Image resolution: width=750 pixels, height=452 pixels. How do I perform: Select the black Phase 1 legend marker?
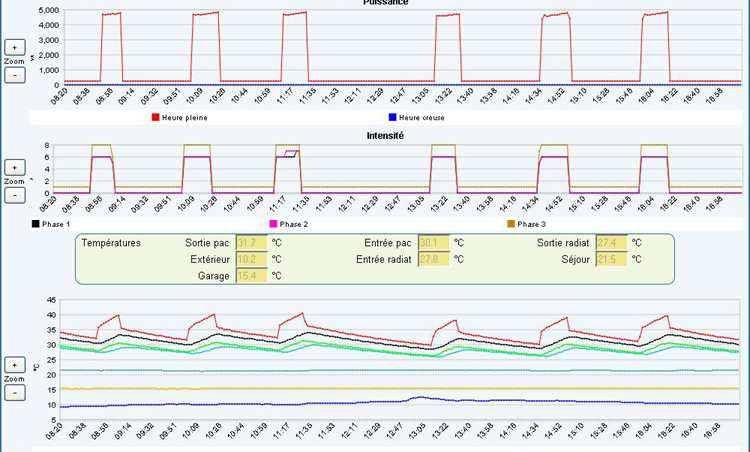tap(36, 224)
